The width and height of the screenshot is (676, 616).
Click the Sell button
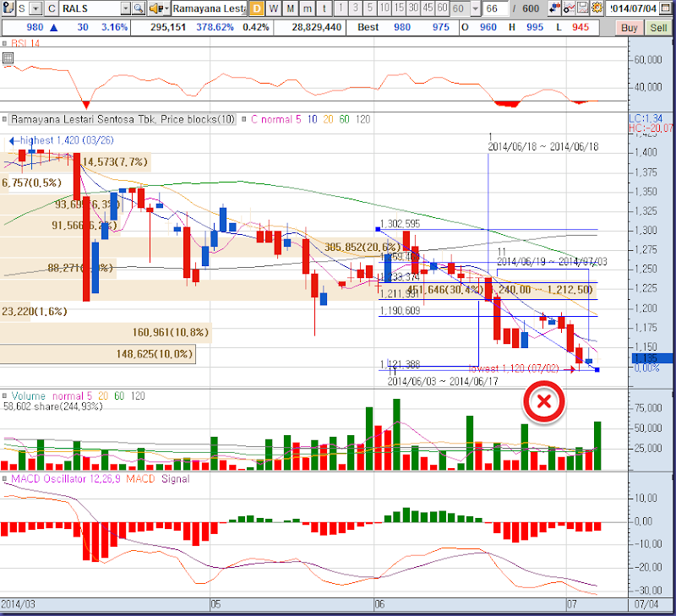coord(658,28)
